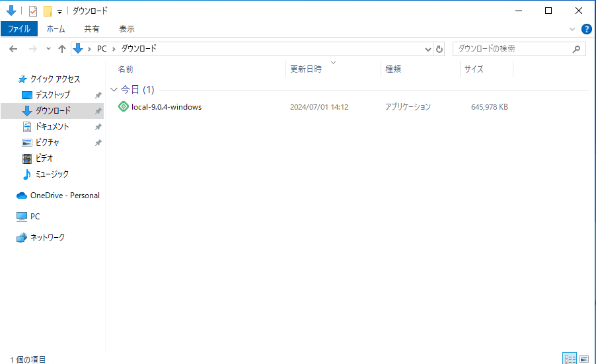Open the ファイル menu tab

click(19, 29)
